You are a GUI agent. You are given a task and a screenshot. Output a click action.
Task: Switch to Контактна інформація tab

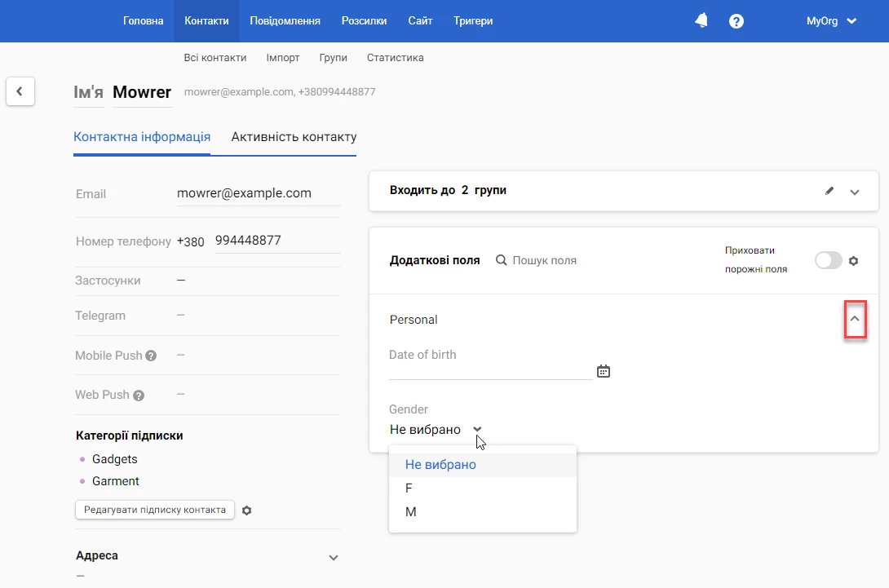tap(142, 137)
